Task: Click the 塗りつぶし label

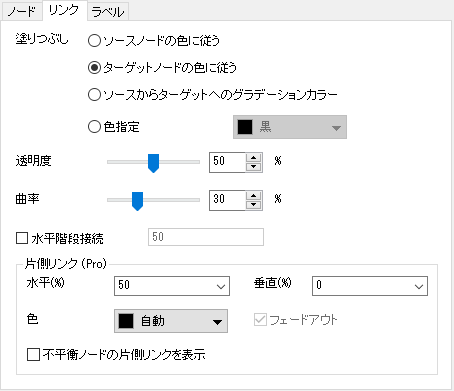Action: (42, 39)
